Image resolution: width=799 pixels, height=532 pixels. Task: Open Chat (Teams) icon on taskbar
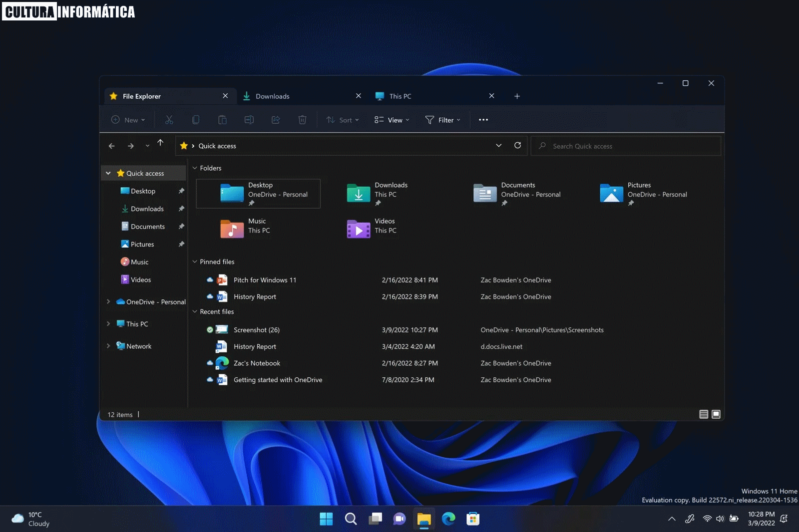pyautogui.click(x=399, y=519)
